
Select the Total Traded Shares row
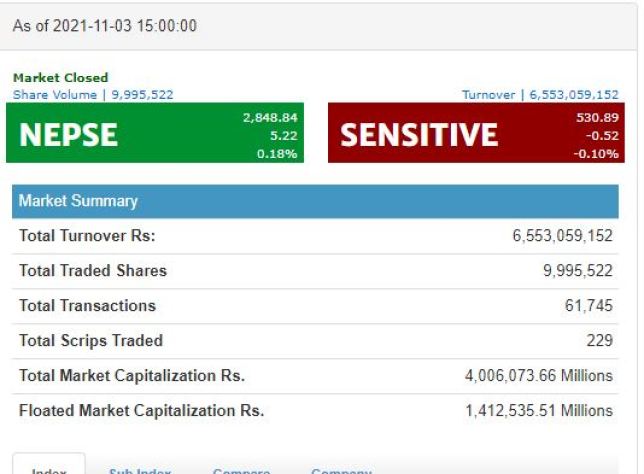pos(315,271)
